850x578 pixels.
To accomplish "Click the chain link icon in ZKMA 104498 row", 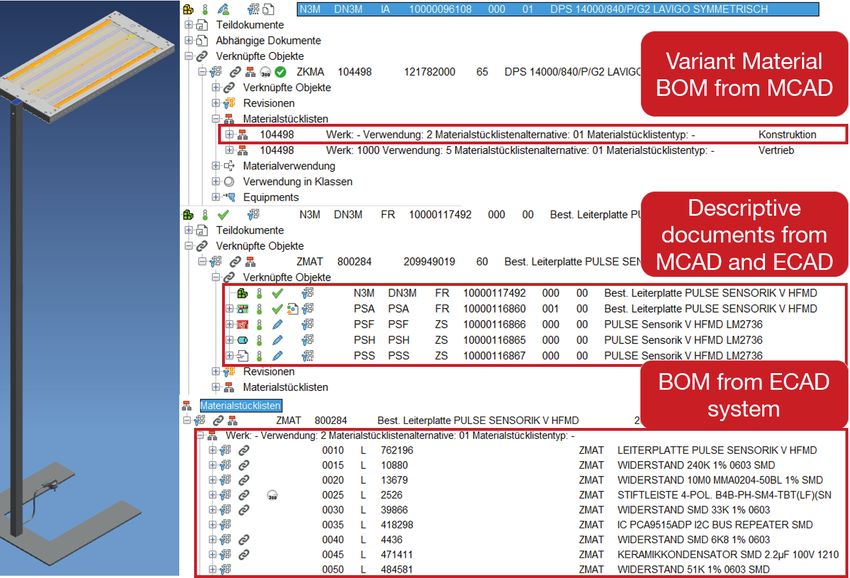I will click(x=235, y=72).
